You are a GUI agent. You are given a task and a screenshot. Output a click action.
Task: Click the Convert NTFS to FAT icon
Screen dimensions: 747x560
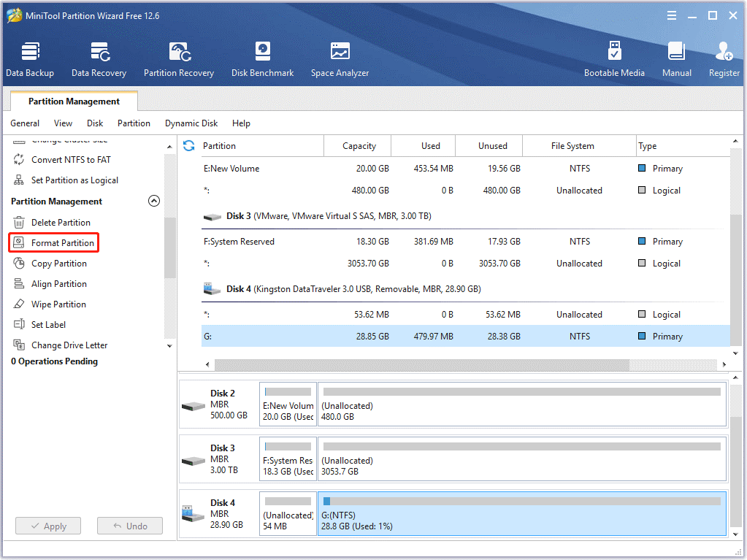pyautogui.click(x=18, y=159)
